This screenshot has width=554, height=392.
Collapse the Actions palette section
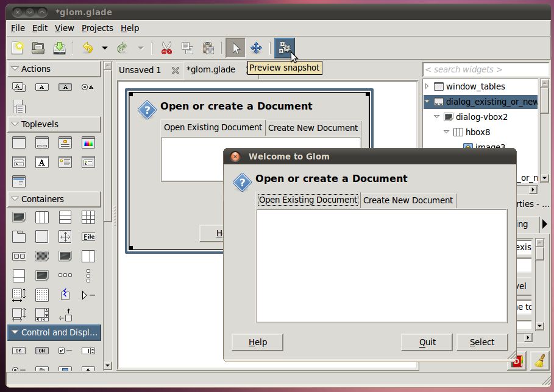tap(15, 68)
